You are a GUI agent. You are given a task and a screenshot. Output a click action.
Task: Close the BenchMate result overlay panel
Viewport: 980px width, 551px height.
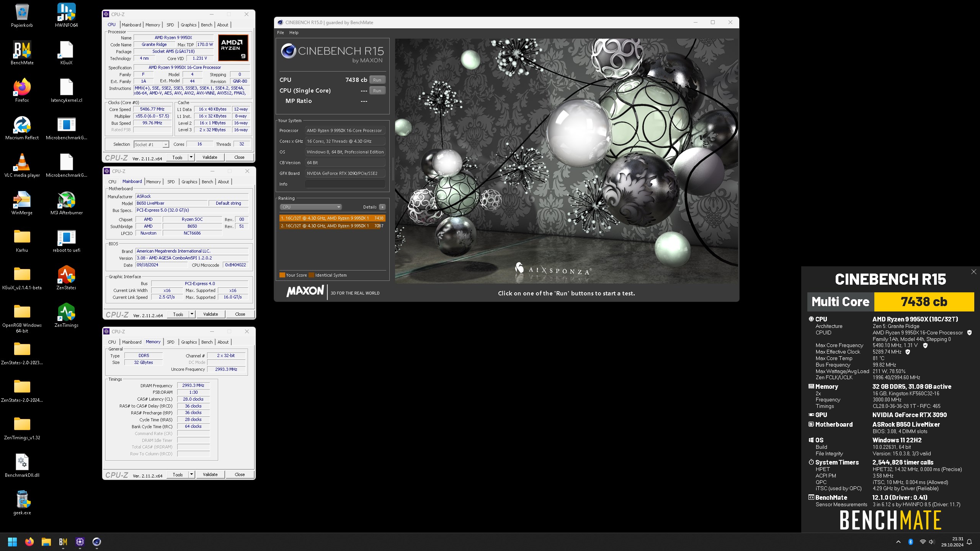[x=973, y=272]
